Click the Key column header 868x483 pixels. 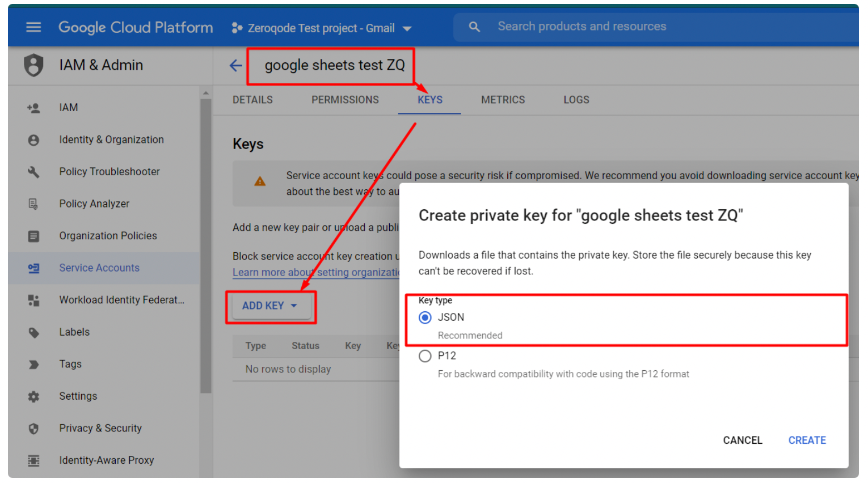click(x=353, y=346)
